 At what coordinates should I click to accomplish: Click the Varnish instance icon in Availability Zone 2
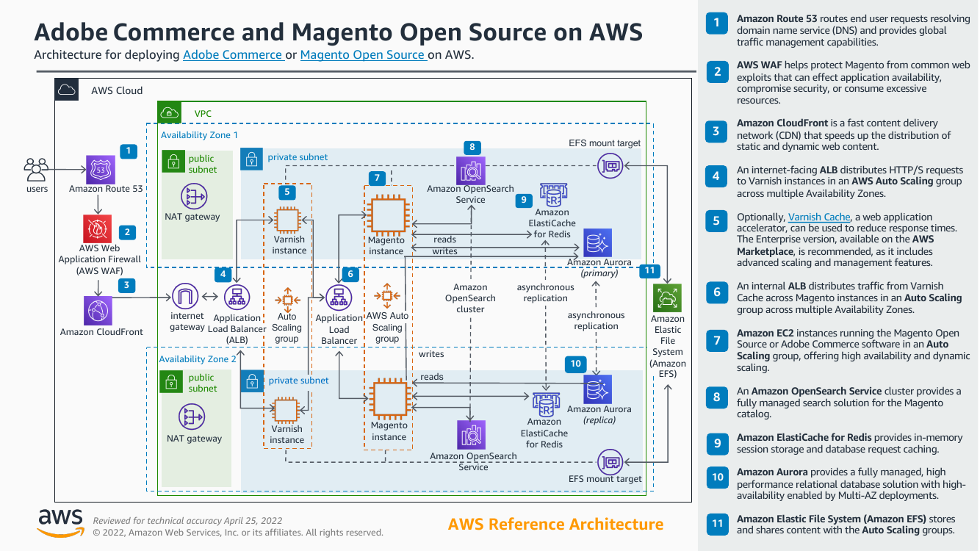[285, 409]
